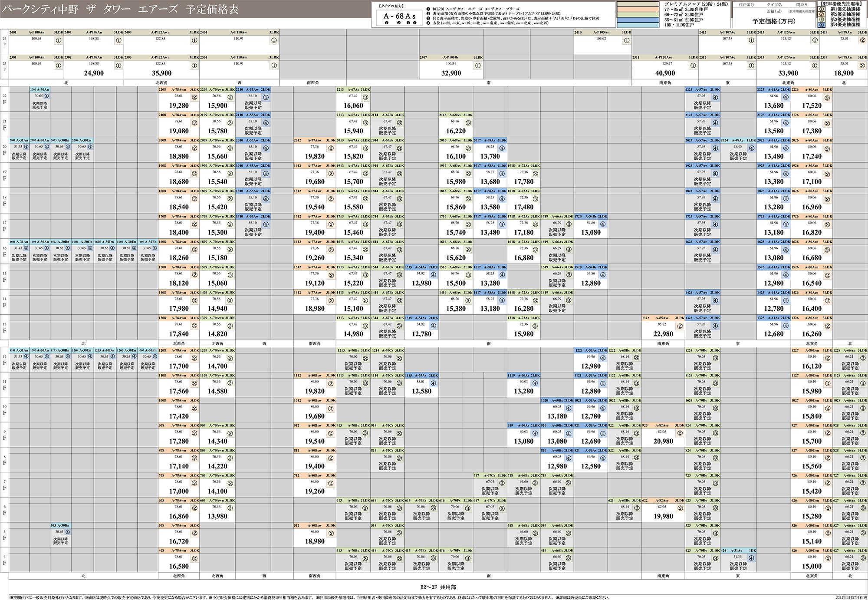
Task: Click the orange 77–85㎡ 3LDK corner legend swatch
Action: 639,10
